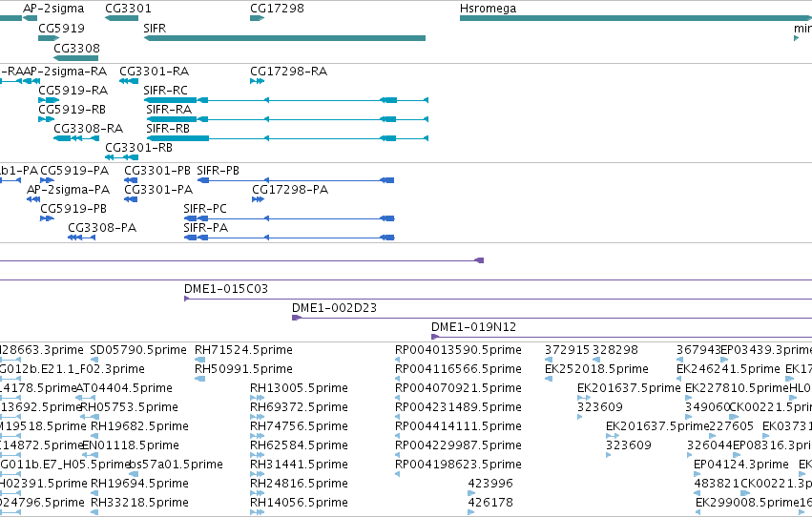Image resolution: width=812 pixels, height=517 pixels.
Task: Open the AP-2sigma-RA transcript label
Action: point(65,72)
